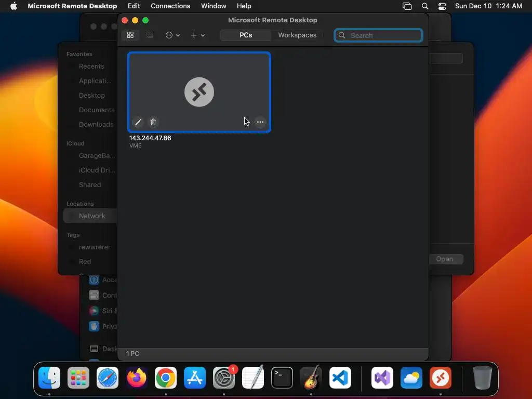Open Visual Studio from the Dock
The height and width of the screenshot is (399, 532).
[382, 378]
